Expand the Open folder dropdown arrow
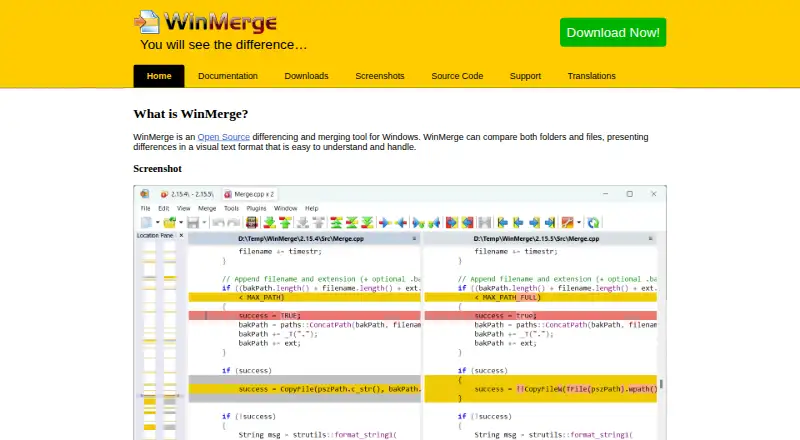Screen dimensions: 800x440 point(181,223)
